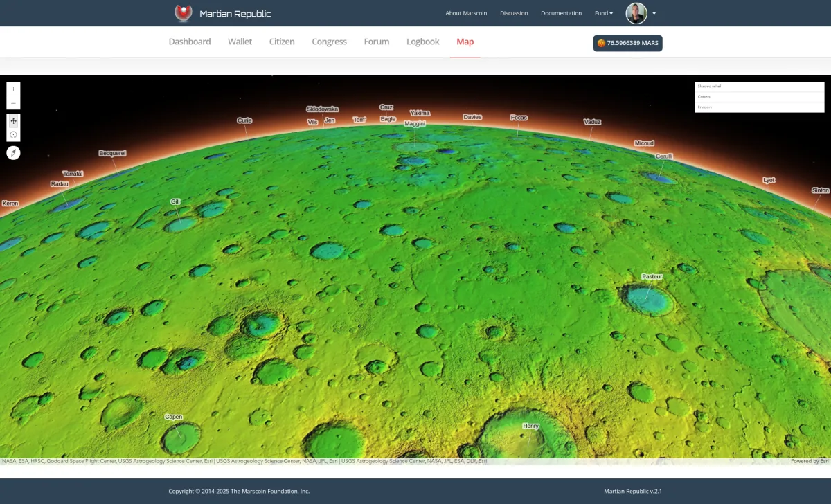The width and height of the screenshot is (831, 504).
Task: Open the Logbook section
Action: (422, 42)
